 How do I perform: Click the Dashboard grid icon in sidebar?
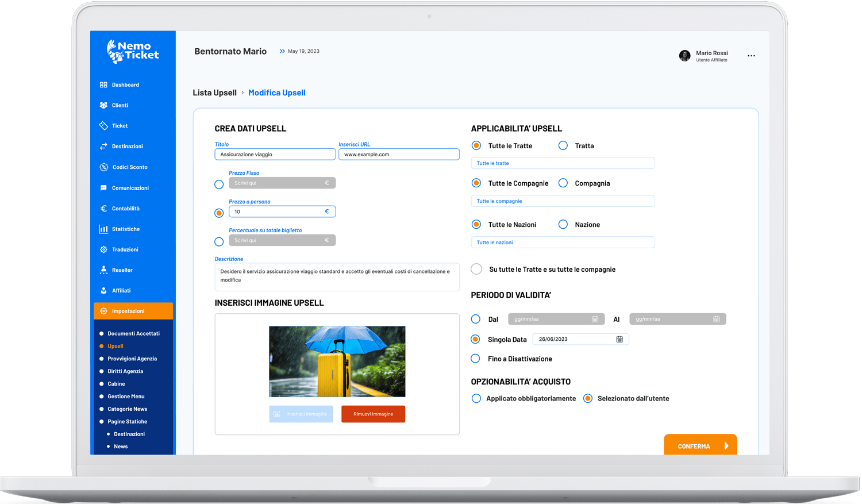[x=103, y=85]
